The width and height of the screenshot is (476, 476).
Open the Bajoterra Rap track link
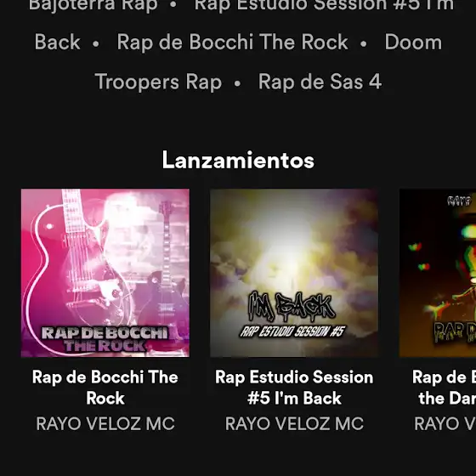pyautogui.click(x=93, y=5)
